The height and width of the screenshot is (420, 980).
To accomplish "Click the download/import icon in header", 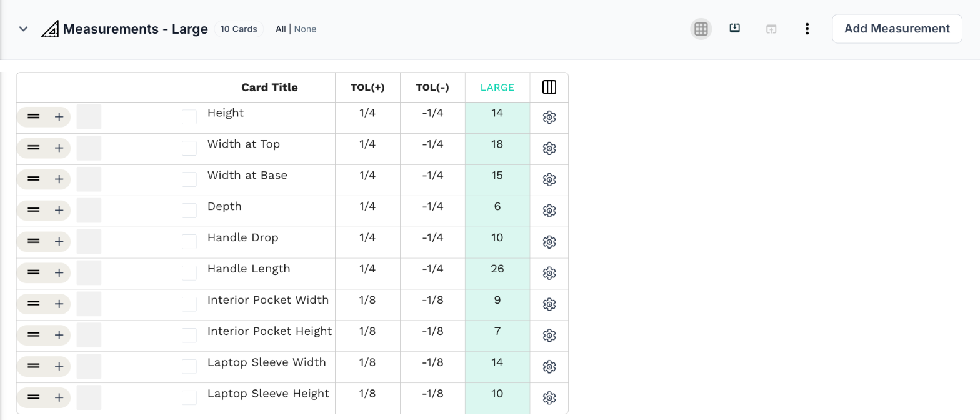I will point(735,28).
